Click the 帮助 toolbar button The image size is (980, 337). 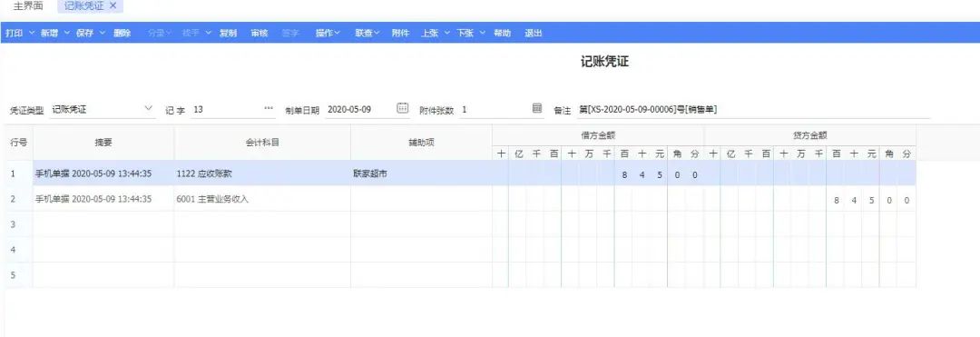point(502,33)
